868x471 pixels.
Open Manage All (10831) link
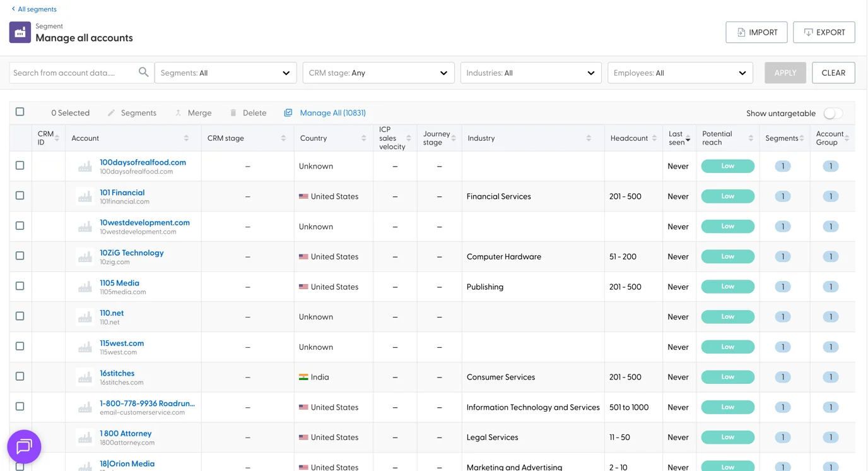click(x=332, y=113)
